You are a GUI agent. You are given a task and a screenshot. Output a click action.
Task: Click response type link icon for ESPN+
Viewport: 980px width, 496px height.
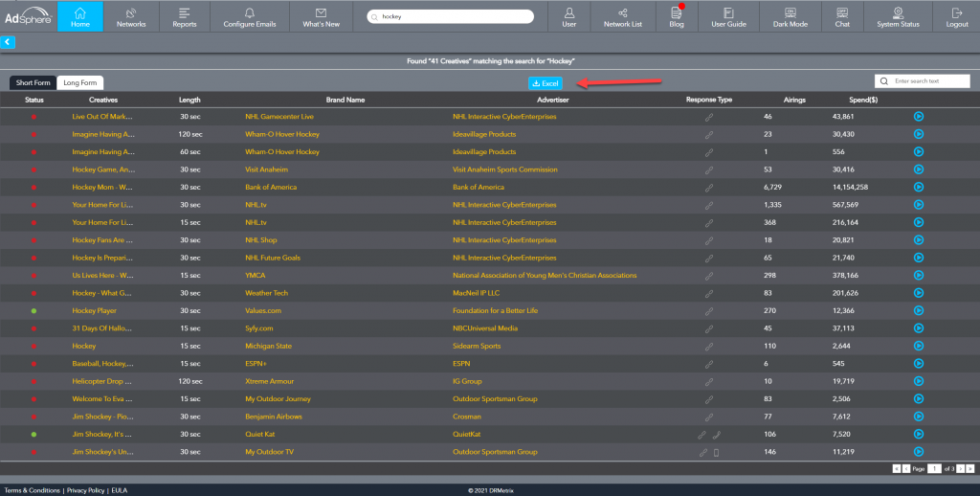(x=709, y=364)
